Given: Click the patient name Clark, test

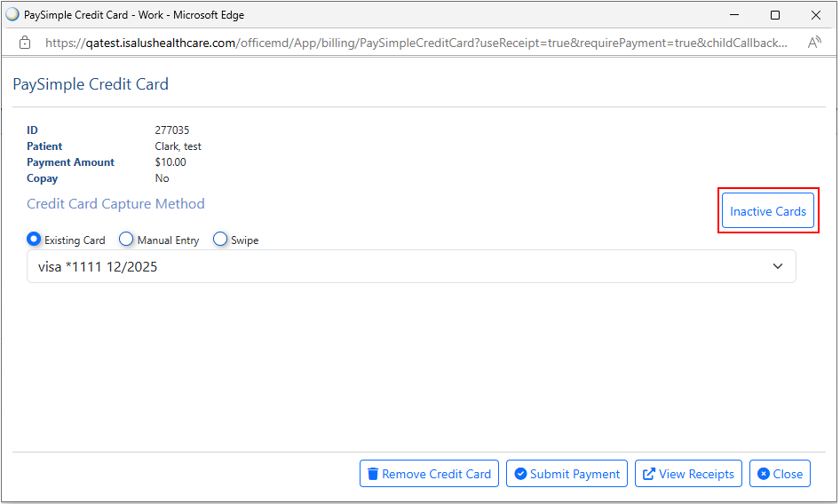Looking at the screenshot, I should [178, 146].
